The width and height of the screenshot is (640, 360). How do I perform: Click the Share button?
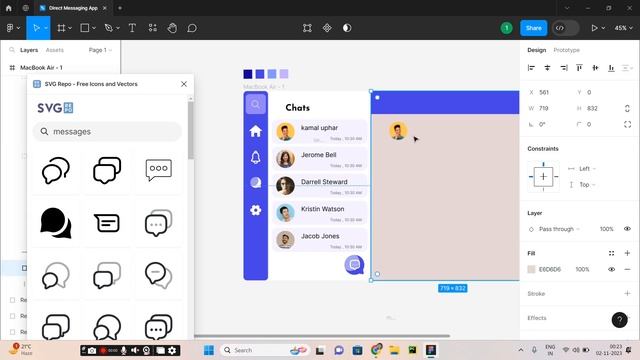pyautogui.click(x=533, y=28)
